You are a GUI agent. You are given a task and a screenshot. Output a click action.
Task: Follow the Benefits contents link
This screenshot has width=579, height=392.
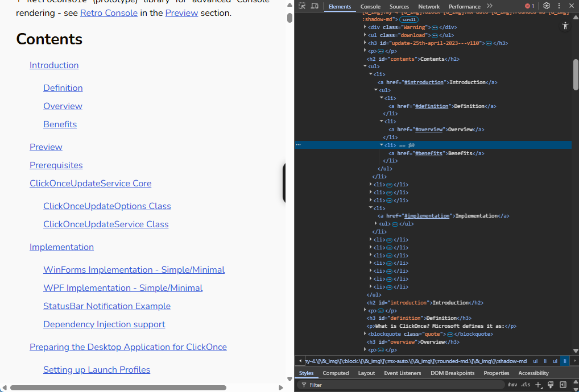tap(60, 124)
